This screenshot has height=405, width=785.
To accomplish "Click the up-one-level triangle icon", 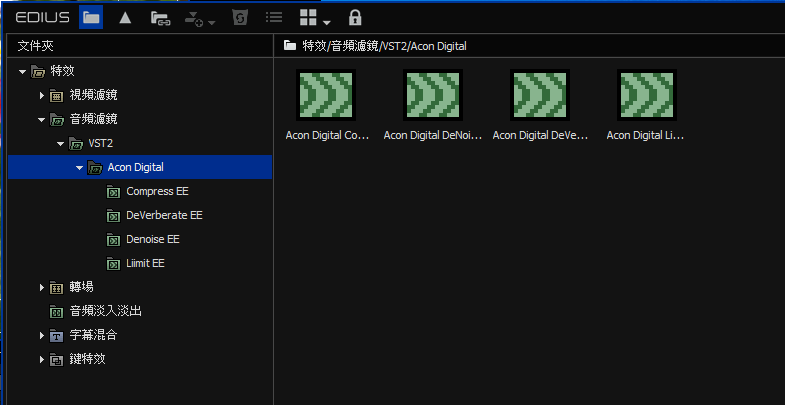I will pyautogui.click(x=125, y=19).
